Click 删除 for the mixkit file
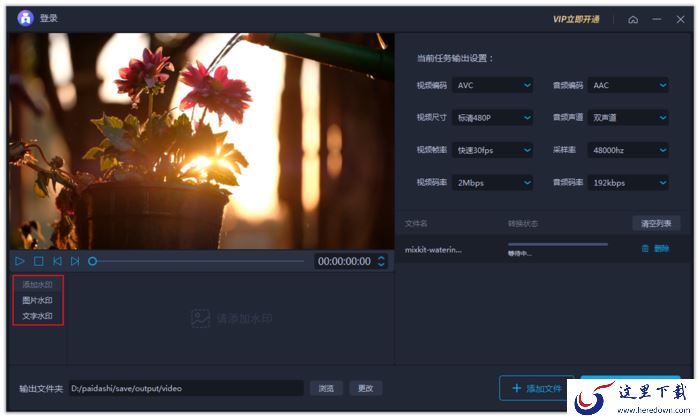Screen dimensions: 700x418 [662, 248]
